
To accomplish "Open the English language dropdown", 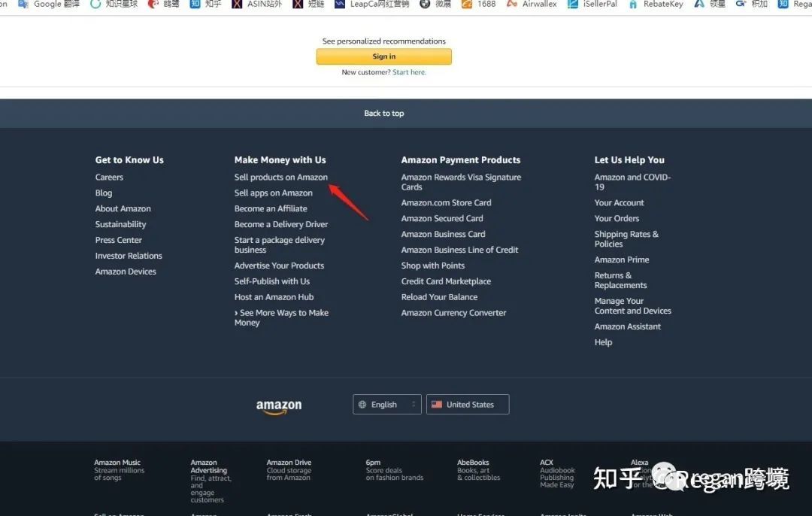I will pyautogui.click(x=387, y=405).
